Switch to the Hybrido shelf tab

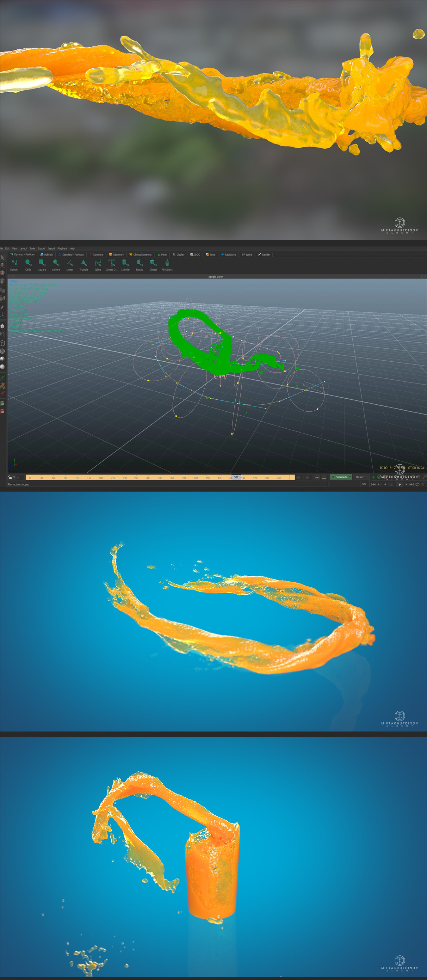(46, 254)
